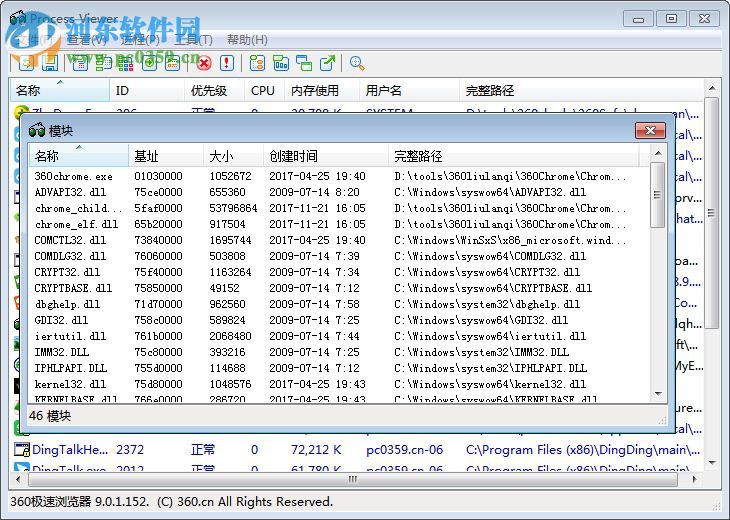This screenshot has width=730, height=520.
Task: Click the binoculars icon in 模块 dialog title
Action: (37, 130)
